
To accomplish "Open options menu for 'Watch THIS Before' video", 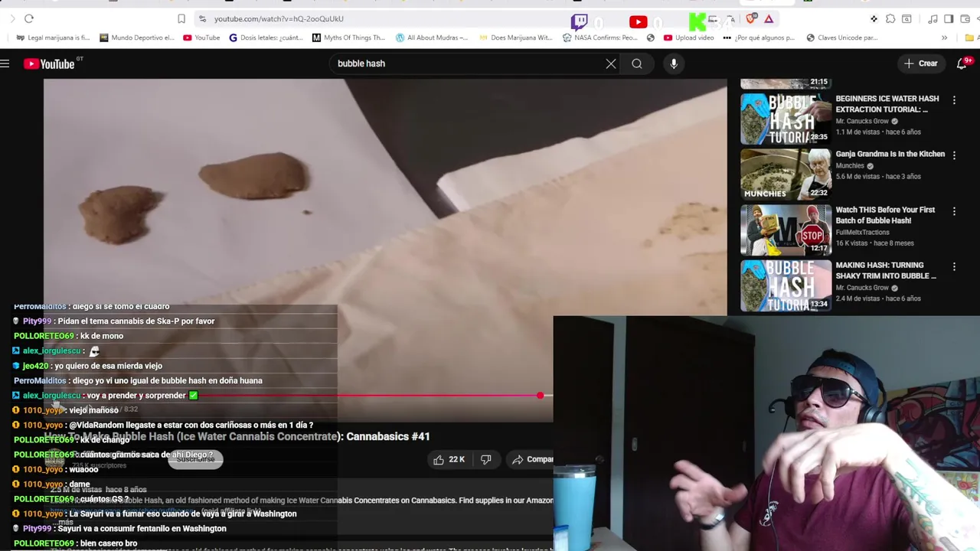I will (954, 211).
